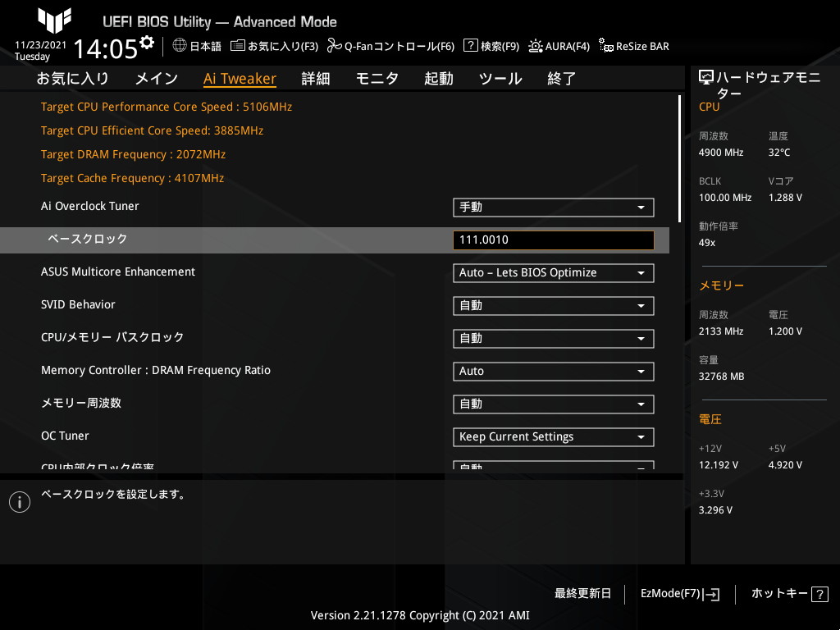Click 検索(F9) label
Viewport: 840px width, 630px height.
pyautogui.click(x=500, y=46)
